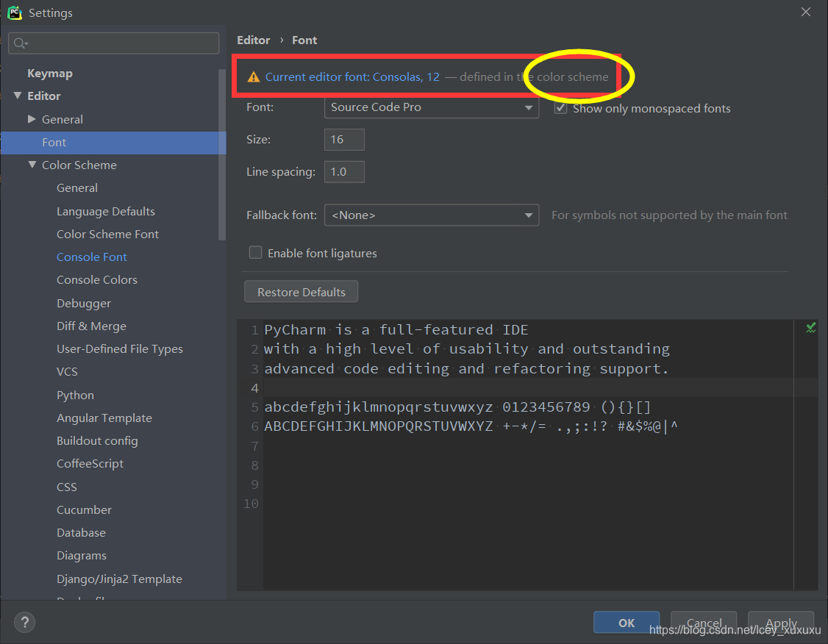Open Cucumber color settings

click(x=85, y=510)
